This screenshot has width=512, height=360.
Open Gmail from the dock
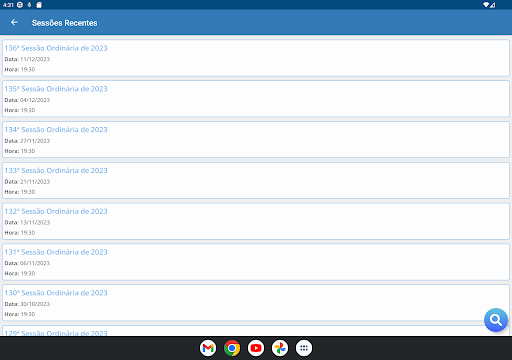pyautogui.click(x=208, y=348)
